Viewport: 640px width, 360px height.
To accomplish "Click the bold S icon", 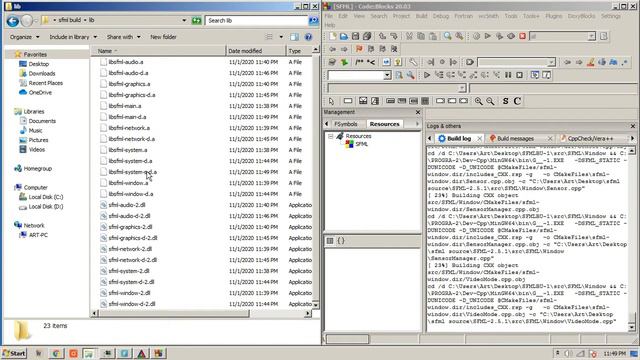I will [x=506, y=101].
